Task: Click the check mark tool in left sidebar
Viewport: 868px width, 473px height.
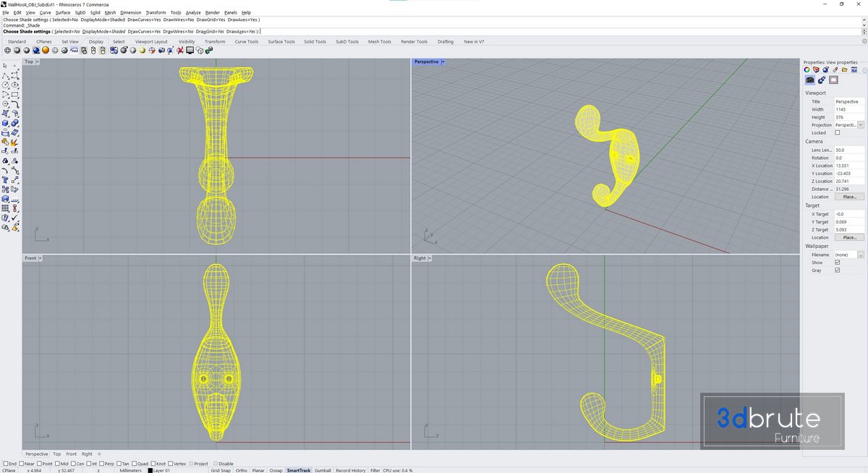Action: [14, 218]
